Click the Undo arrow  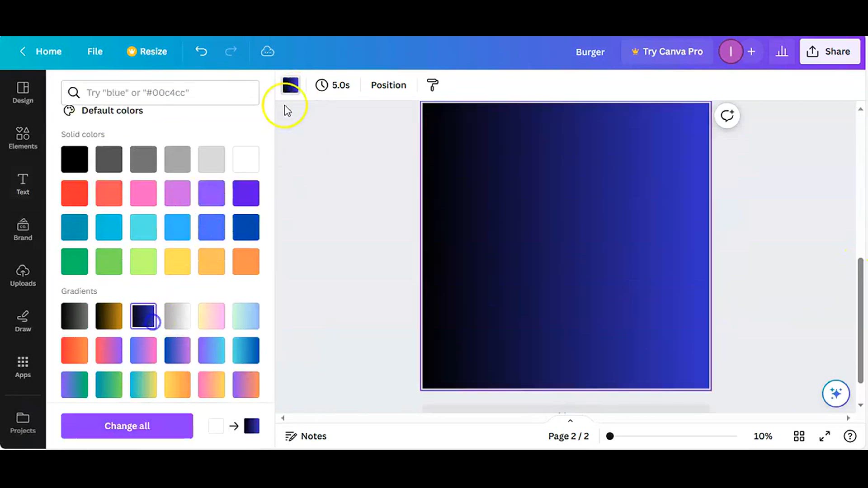point(201,52)
